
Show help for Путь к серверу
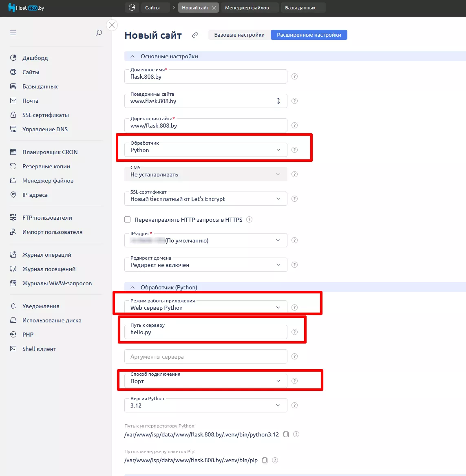[294, 332]
